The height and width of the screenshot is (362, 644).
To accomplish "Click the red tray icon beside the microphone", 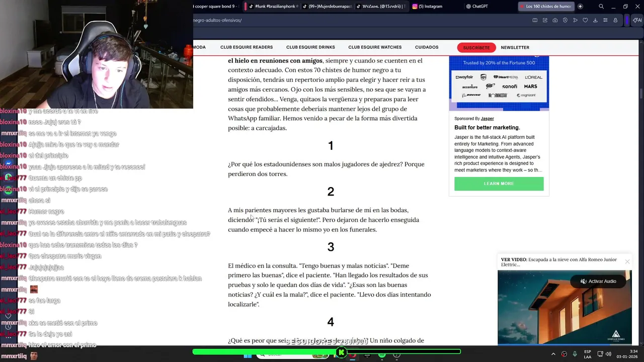I will [x=564, y=354].
